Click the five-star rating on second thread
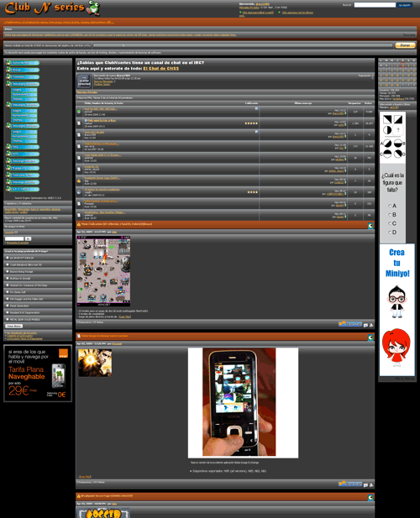The width and height of the screenshot is (420, 518). tap(251, 123)
